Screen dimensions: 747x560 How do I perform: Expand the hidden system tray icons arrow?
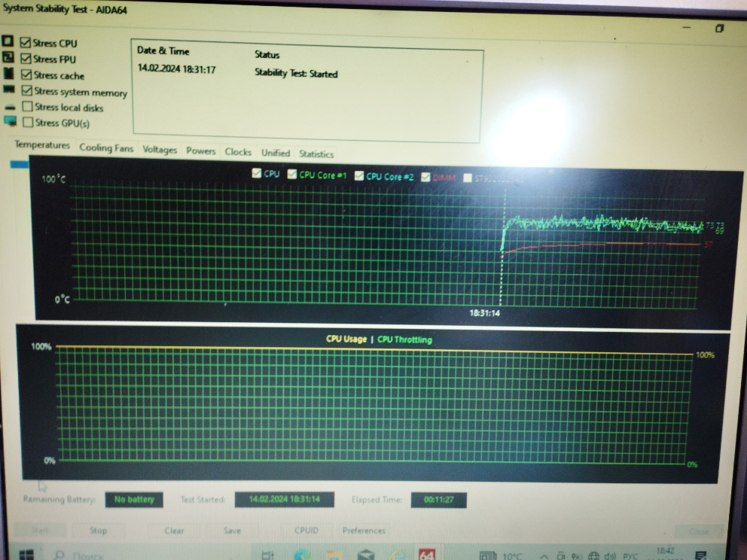(544, 556)
